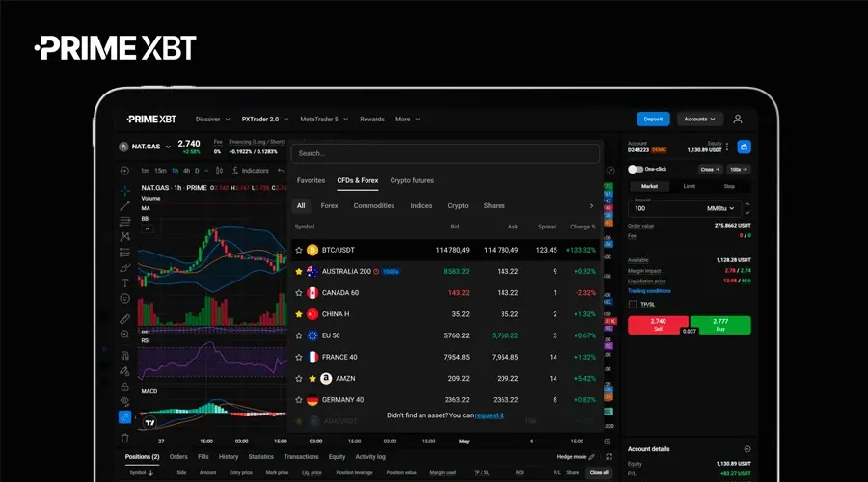Add symbol with plus circle icon
868x482 pixels.
point(124,171)
